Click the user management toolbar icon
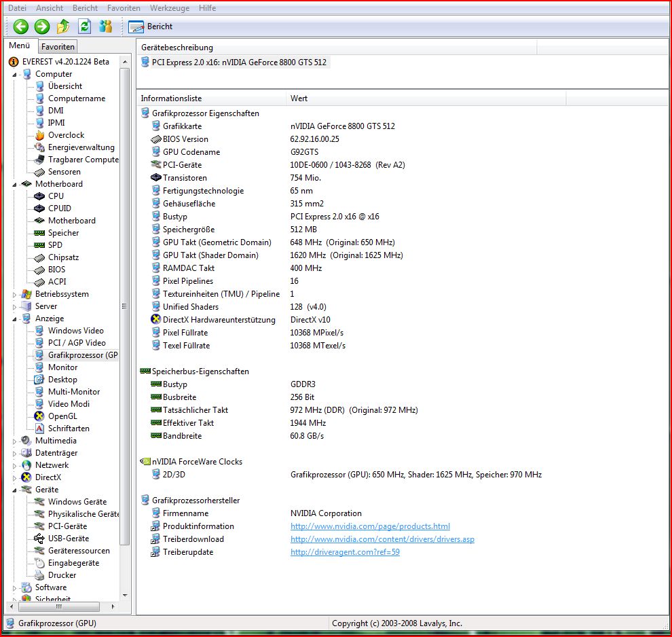This screenshot has width=672, height=637. [105, 26]
